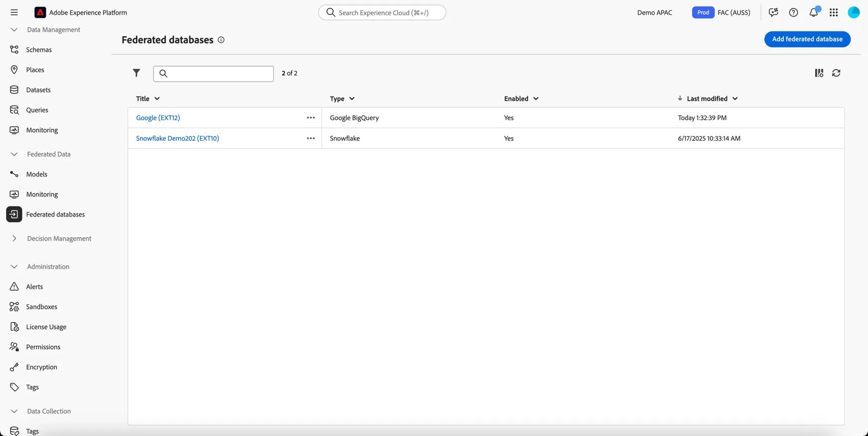Viewport: 868px width, 436px height.
Task: Open the Enabled column dropdown
Action: (536, 99)
